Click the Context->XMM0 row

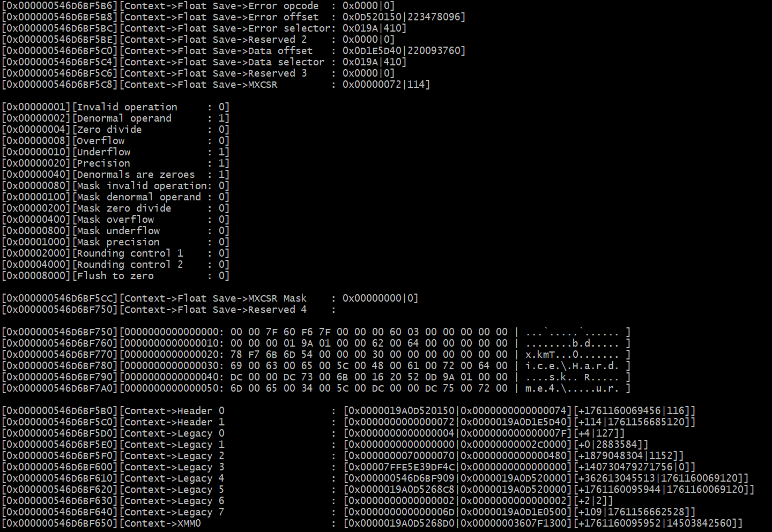373,523
